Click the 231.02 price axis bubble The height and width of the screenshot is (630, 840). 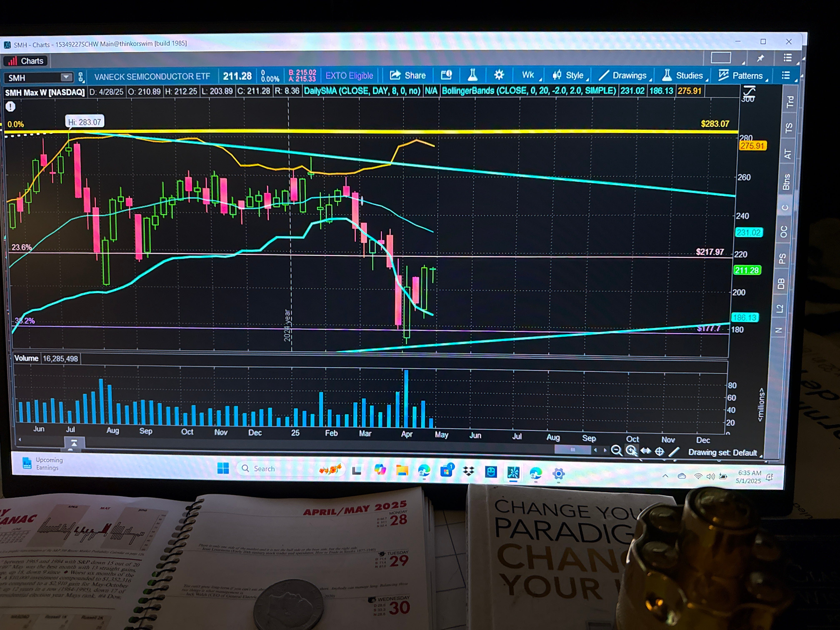click(x=749, y=232)
